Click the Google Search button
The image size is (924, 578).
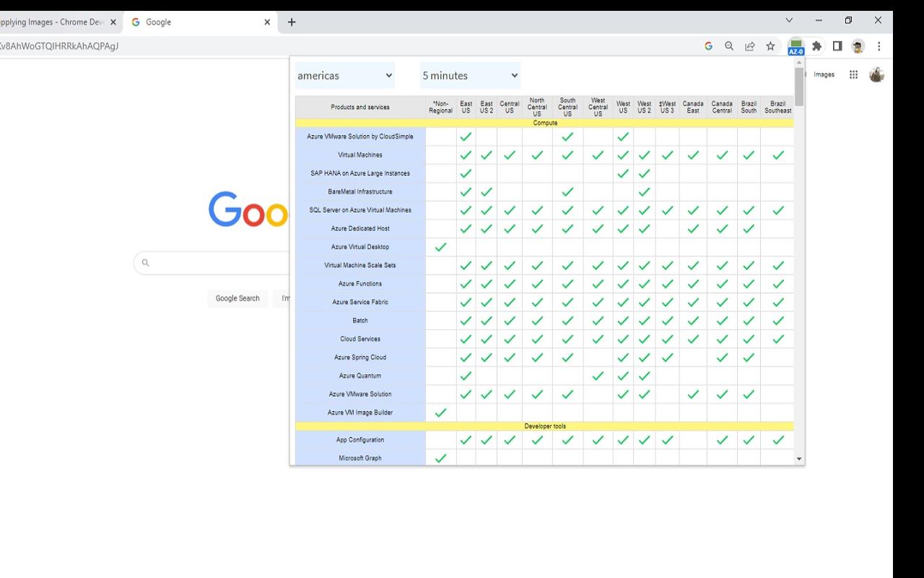[237, 298]
